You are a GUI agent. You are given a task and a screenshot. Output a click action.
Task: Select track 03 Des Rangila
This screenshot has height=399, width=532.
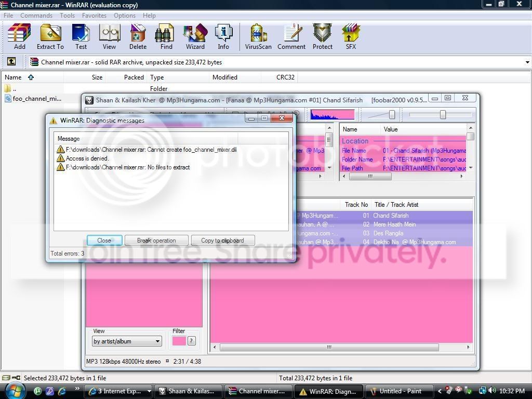point(385,233)
